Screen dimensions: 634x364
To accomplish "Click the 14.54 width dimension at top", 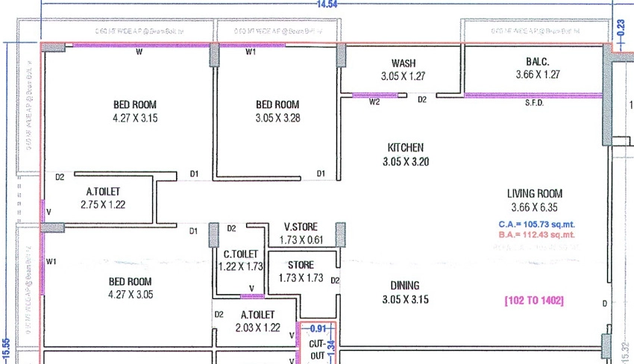I will [x=327, y=4].
